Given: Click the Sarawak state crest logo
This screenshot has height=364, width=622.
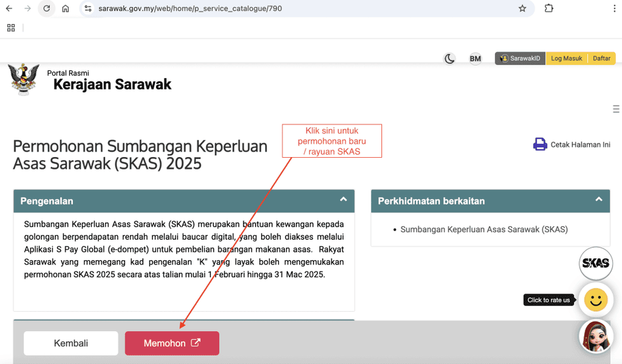Looking at the screenshot, I should (x=23, y=80).
